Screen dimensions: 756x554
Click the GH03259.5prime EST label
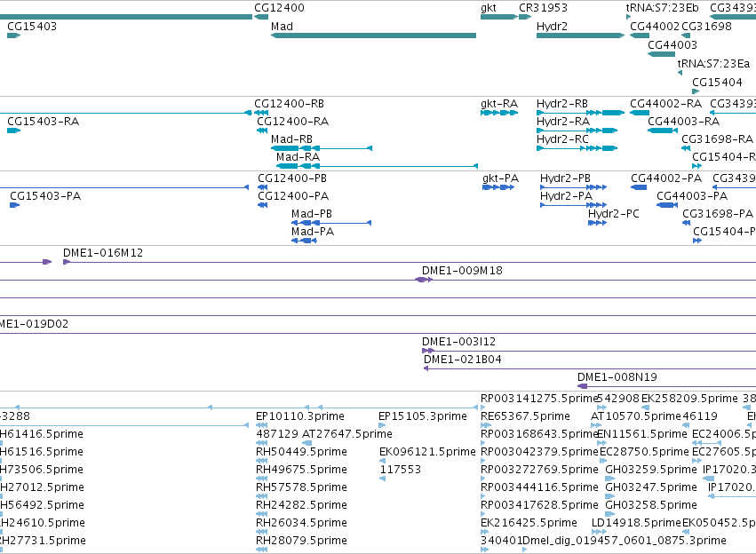pos(651,470)
